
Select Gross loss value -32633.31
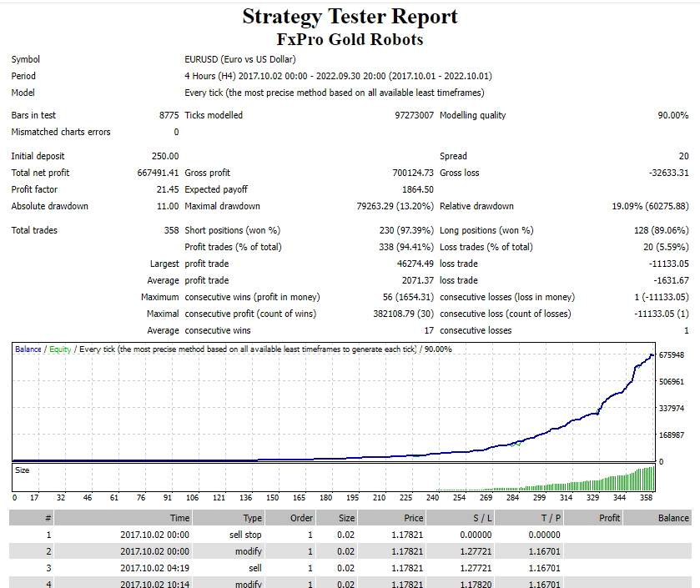point(669,173)
